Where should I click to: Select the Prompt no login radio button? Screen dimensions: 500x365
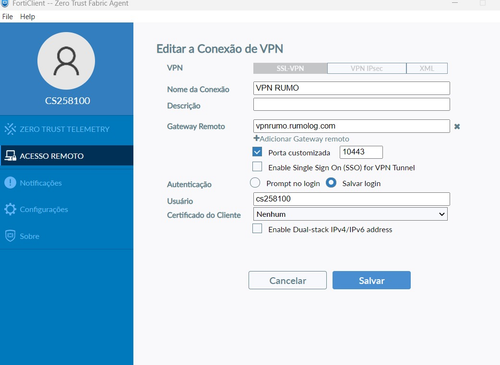pyautogui.click(x=255, y=183)
